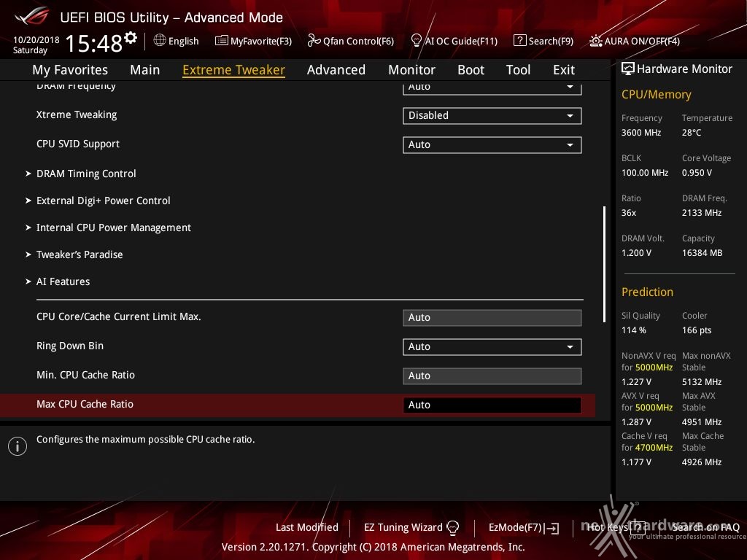Image resolution: width=747 pixels, height=560 pixels.
Task: Click Prediction section heading
Action: click(647, 292)
